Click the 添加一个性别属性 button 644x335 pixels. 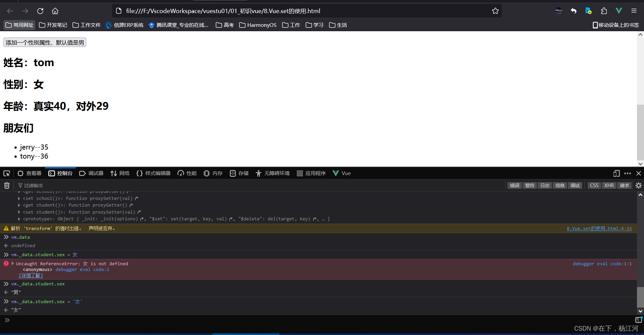coord(45,43)
